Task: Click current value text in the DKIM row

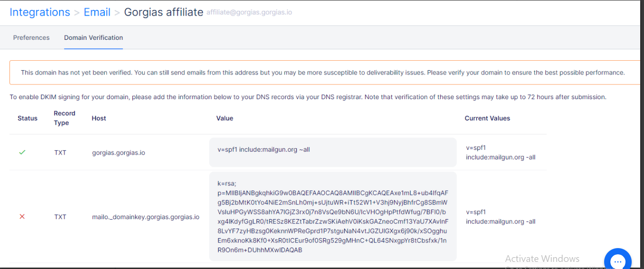Action: click(x=501, y=217)
